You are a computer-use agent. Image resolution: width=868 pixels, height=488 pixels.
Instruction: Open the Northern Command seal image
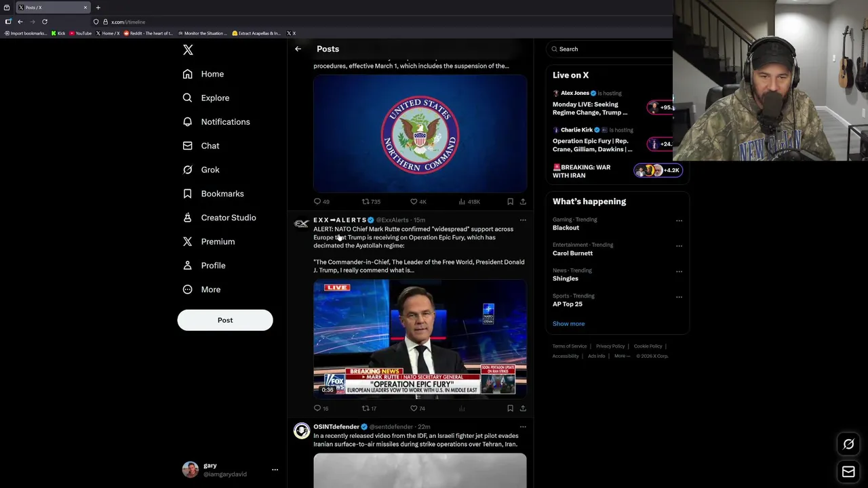(x=420, y=133)
